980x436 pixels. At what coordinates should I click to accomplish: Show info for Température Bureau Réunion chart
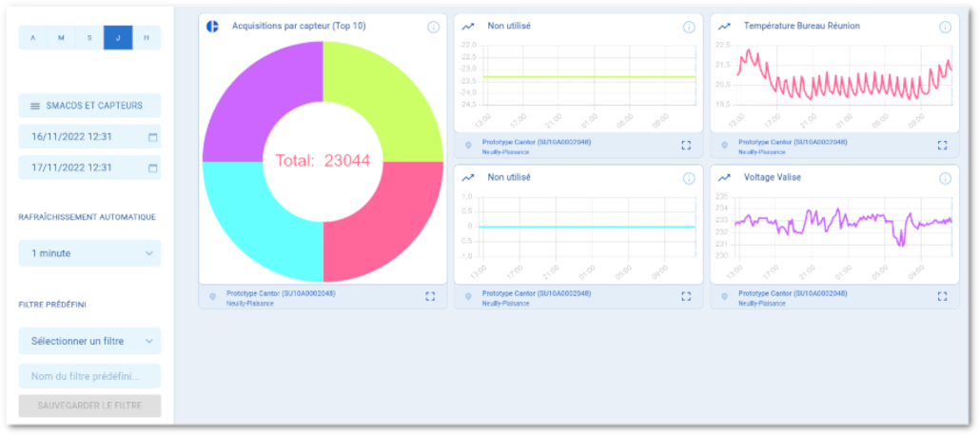click(x=945, y=27)
